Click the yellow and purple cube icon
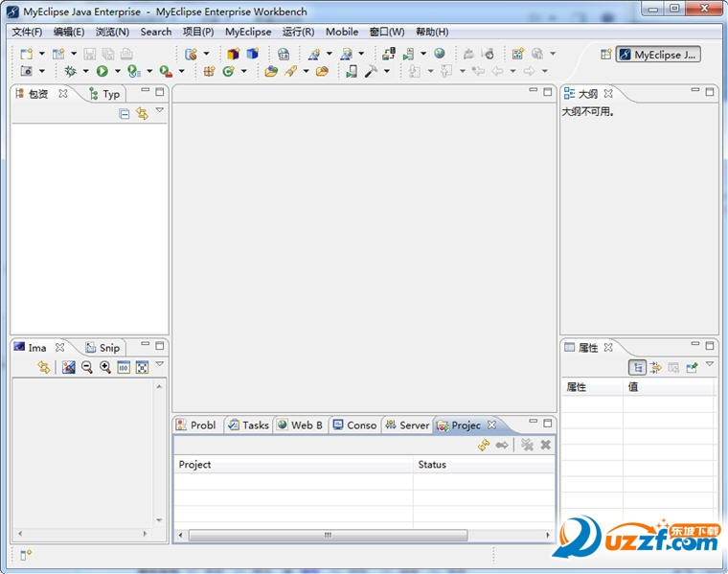The image size is (728, 574). 233,54
